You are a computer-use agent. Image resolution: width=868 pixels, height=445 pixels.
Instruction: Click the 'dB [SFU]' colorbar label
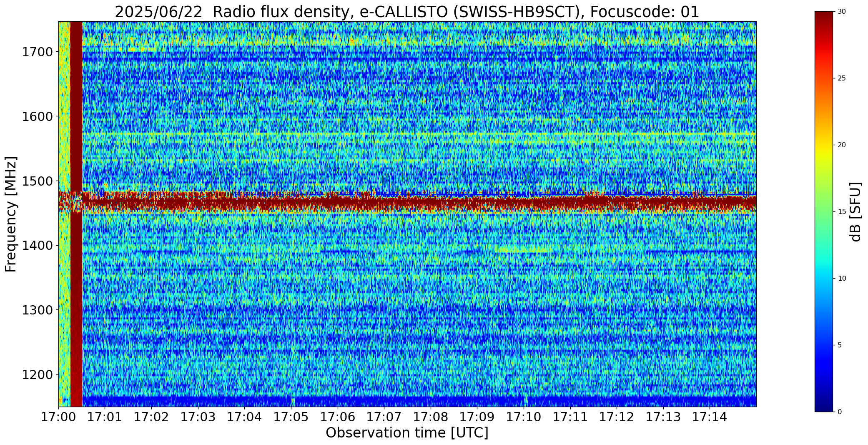pyautogui.click(x=855, y=212)
